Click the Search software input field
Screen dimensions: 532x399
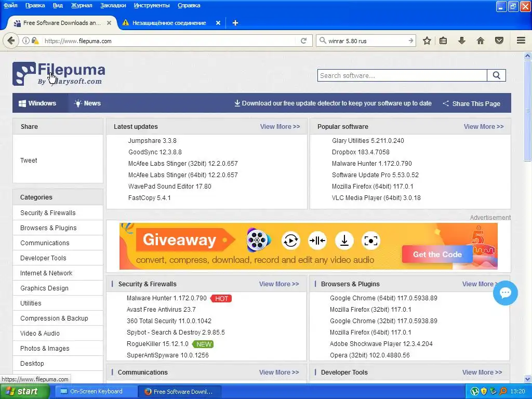click(x=403, y=75)
